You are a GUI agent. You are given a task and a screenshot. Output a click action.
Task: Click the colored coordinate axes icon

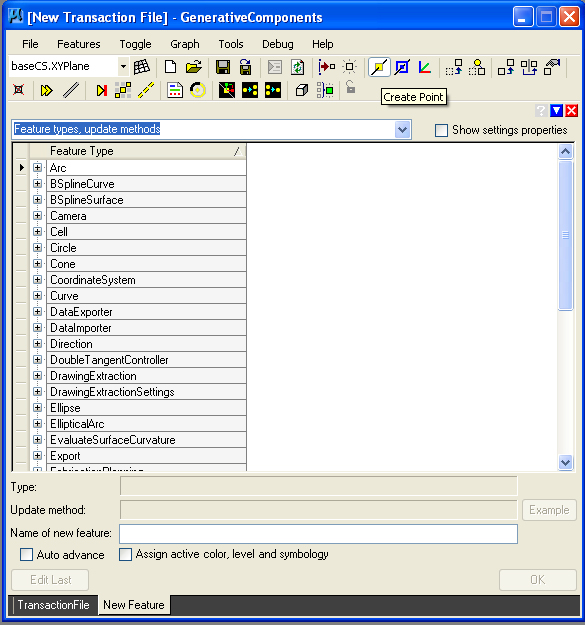[x=425, y=67]
